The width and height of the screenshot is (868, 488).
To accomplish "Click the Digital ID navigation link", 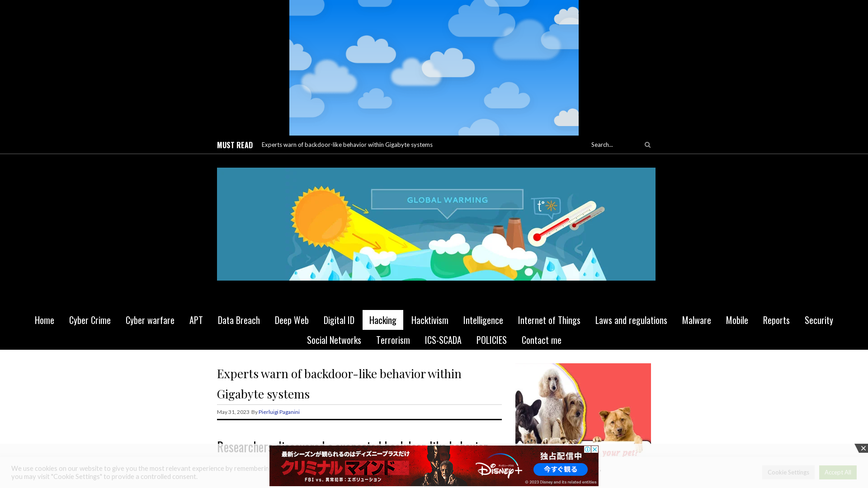I will pos(339,320).
